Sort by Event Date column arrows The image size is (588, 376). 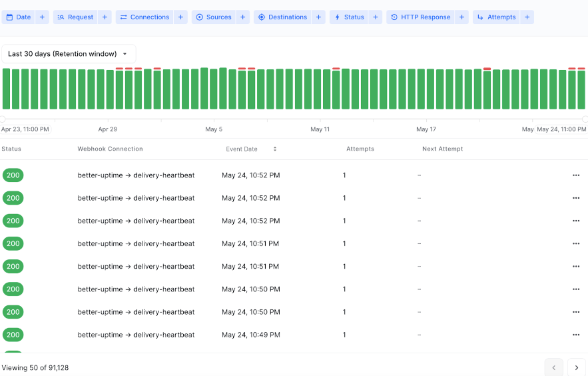pyautogui.click(x=275, y=149)
